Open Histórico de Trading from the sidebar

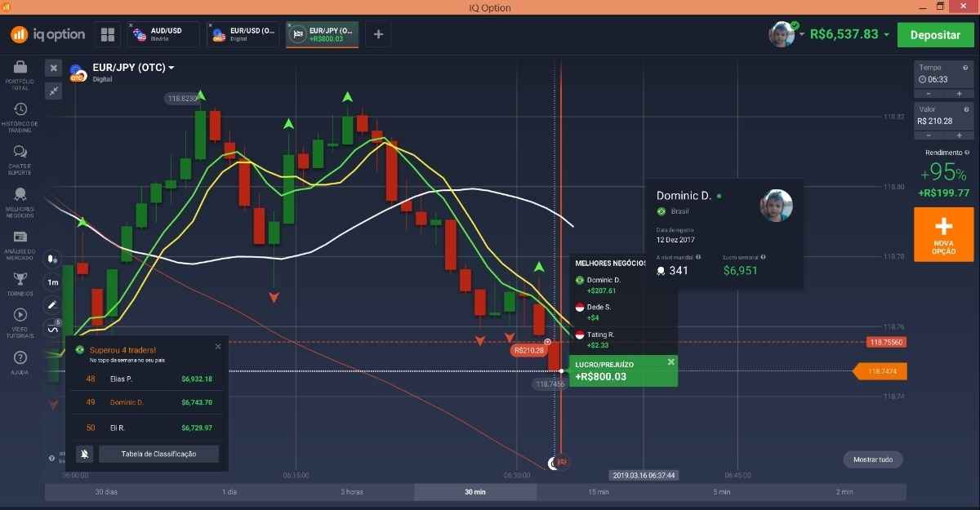click(x=20, y=117)
